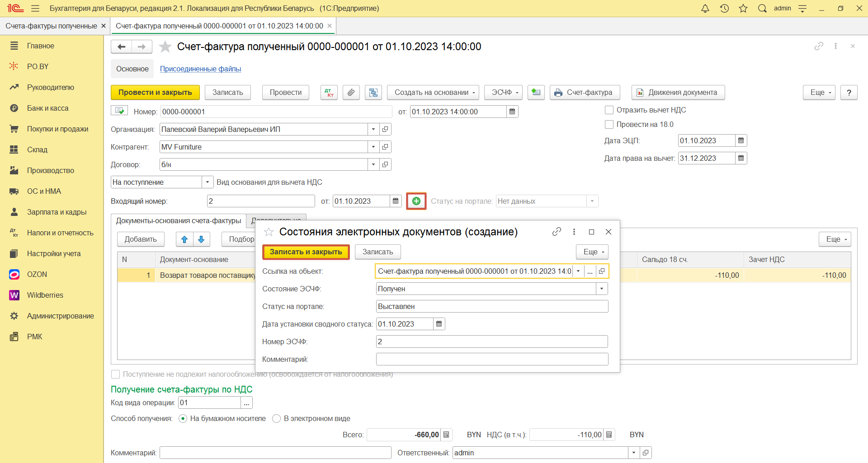The height and width of the screenshot is (463, 868).
Task: Click the green plus status button
Action: [416, 201]
